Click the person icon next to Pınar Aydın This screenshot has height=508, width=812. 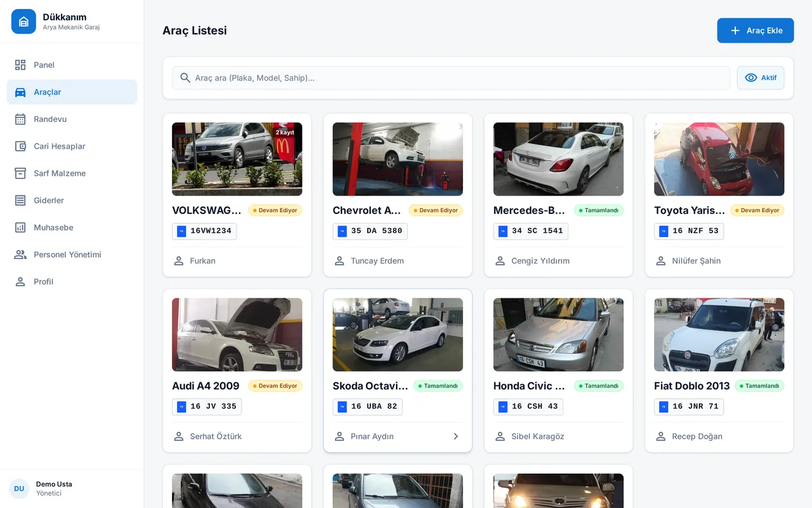(339, 436)
